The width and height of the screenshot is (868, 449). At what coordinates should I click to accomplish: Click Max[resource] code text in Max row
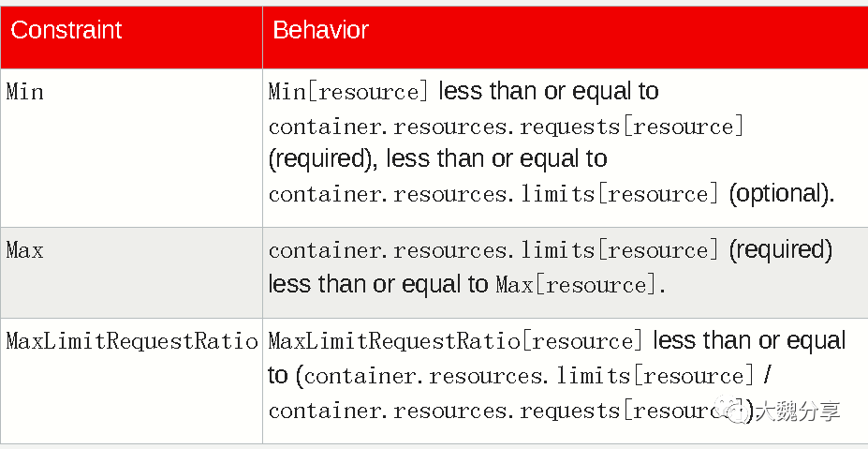576,284
